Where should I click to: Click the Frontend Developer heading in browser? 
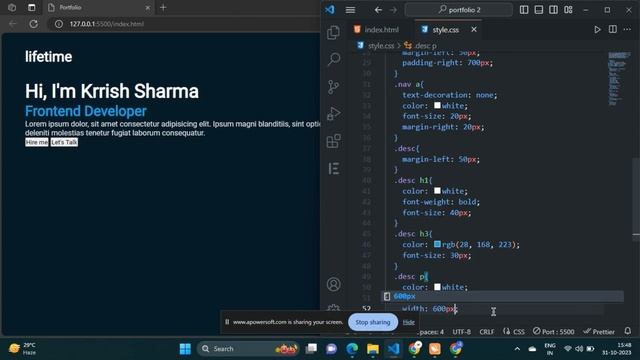pyautogui.click(x=86, y=111)
